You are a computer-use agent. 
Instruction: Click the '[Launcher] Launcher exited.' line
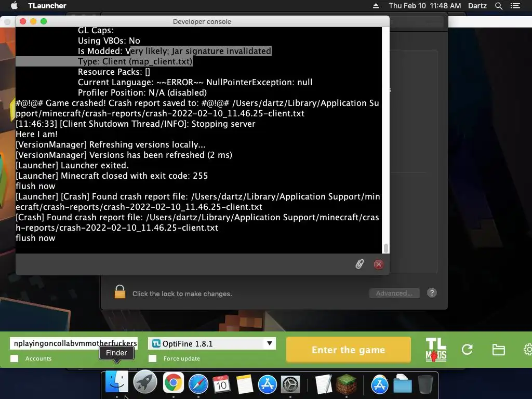point(72,166)
